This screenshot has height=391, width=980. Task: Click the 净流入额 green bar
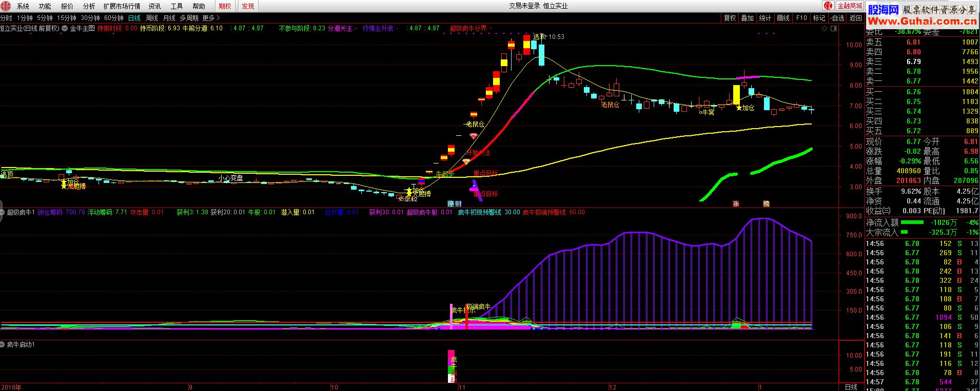pyautogui.click(x=912, y=222)
